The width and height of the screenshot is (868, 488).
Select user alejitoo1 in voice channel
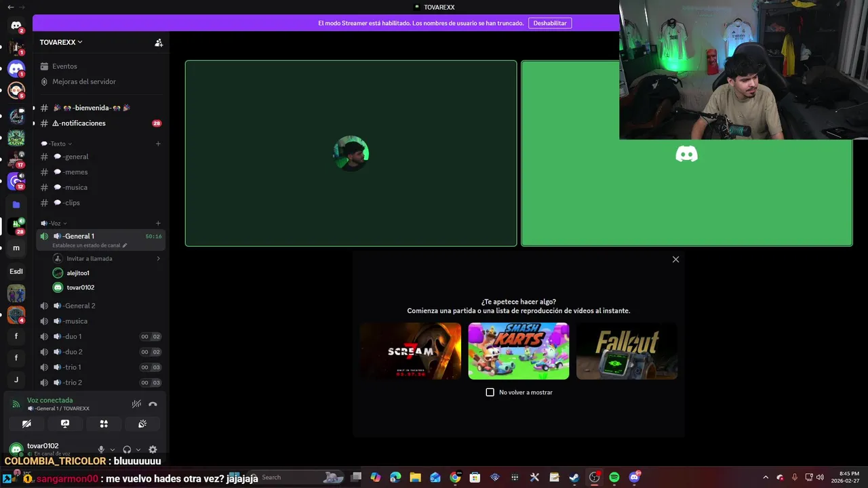106,273
